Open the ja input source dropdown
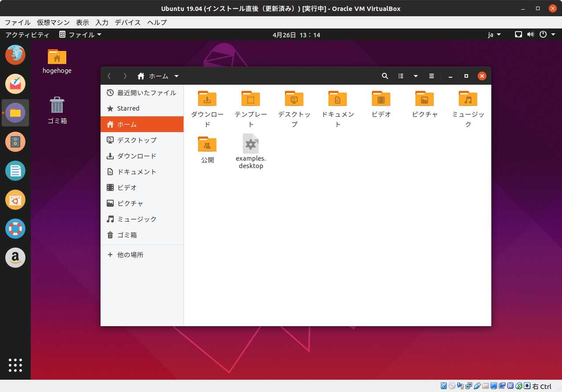Screen dimensions: 562x392 pyautogui.click(x=494, y=35)
